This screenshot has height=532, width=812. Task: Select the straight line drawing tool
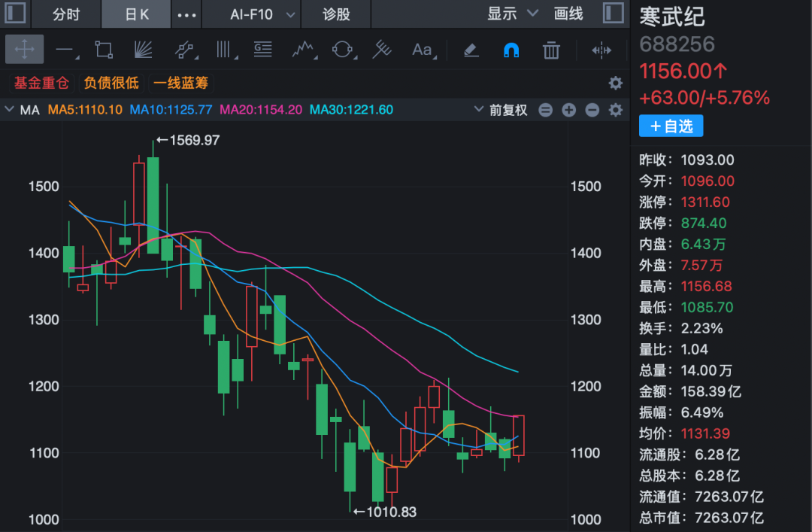[66, 50]
